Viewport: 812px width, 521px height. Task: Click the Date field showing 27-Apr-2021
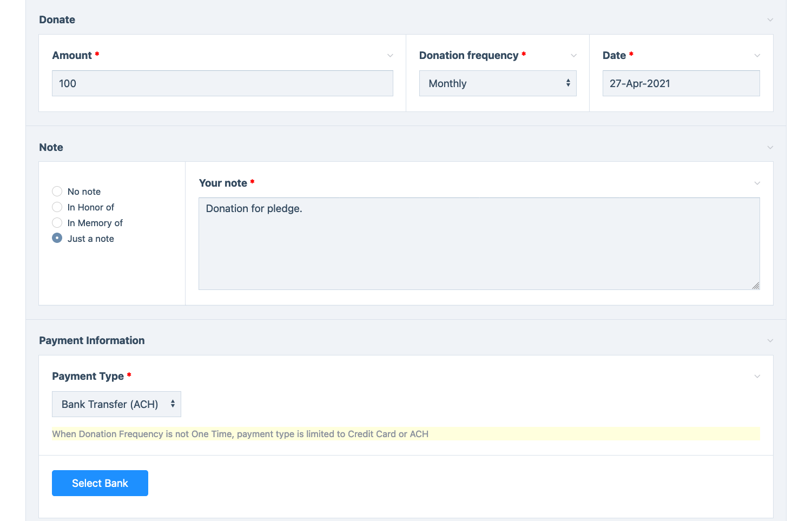[x=681, y=83]
